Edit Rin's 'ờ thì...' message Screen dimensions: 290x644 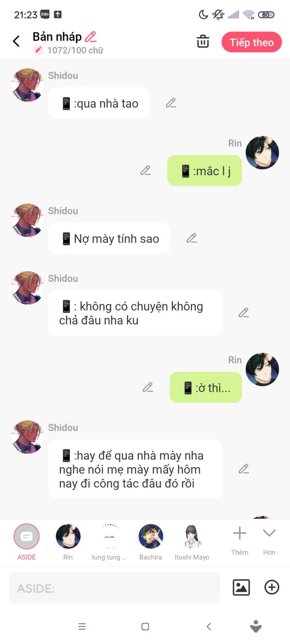click(x=148, y=387)
